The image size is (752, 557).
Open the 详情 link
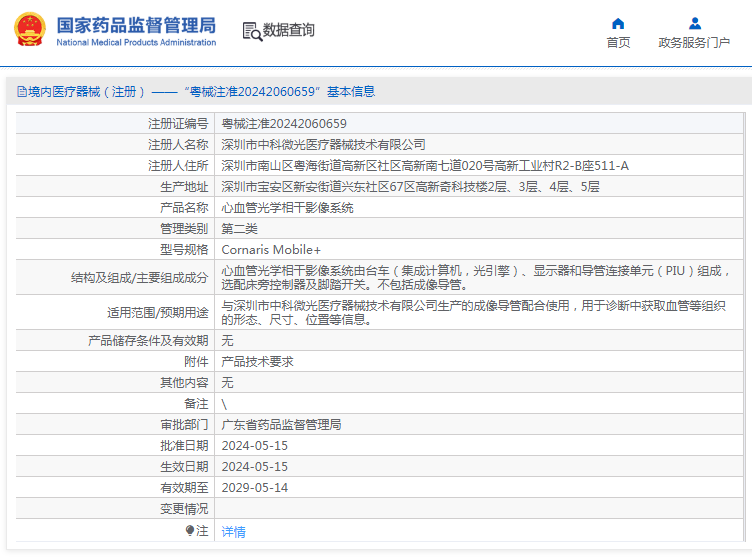(234, 531)
